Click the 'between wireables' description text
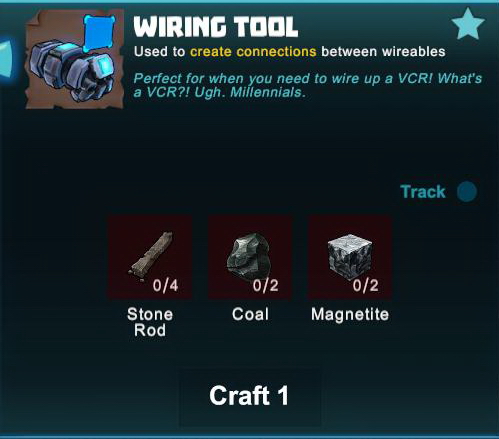Viewport: 499px width, 439px height. pos(383,52)
